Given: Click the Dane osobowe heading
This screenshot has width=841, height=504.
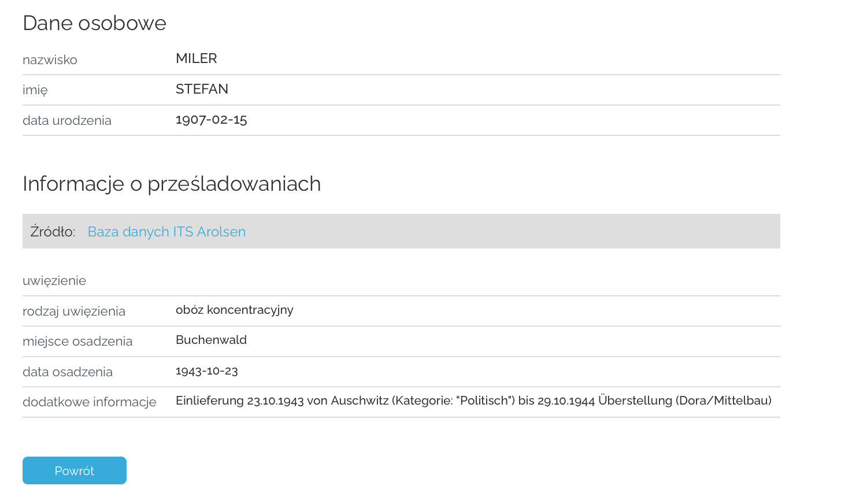Looking at the screenshot, I should (95, 23).
